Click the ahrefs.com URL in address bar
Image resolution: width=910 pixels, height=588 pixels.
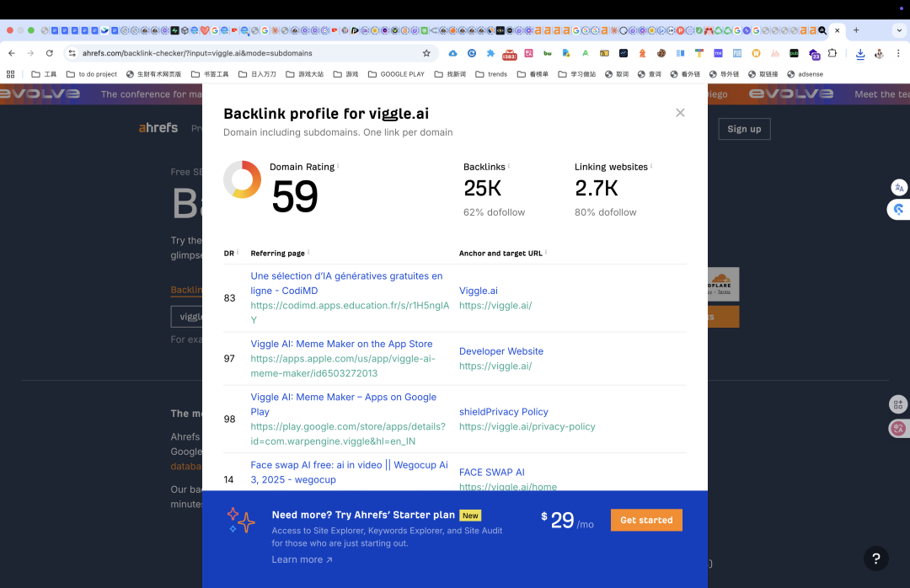(196, 53)
